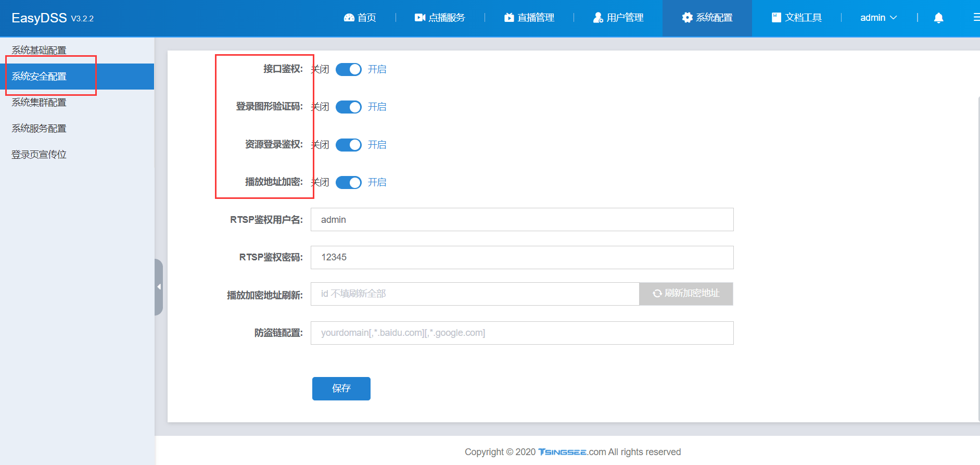The width and height of the screenshot is (980, 465).
Task: Expand the admin user dropdown
Action: click(878, 18)
